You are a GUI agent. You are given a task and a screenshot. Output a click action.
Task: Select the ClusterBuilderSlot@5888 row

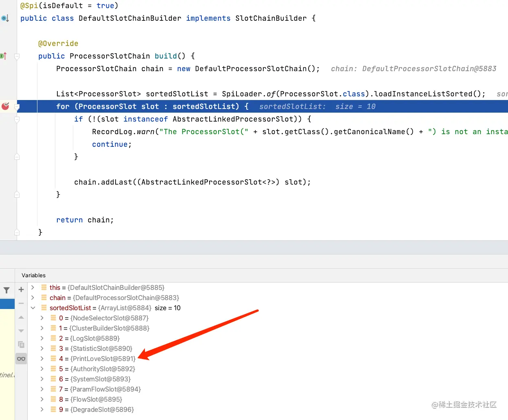(268, 328)
